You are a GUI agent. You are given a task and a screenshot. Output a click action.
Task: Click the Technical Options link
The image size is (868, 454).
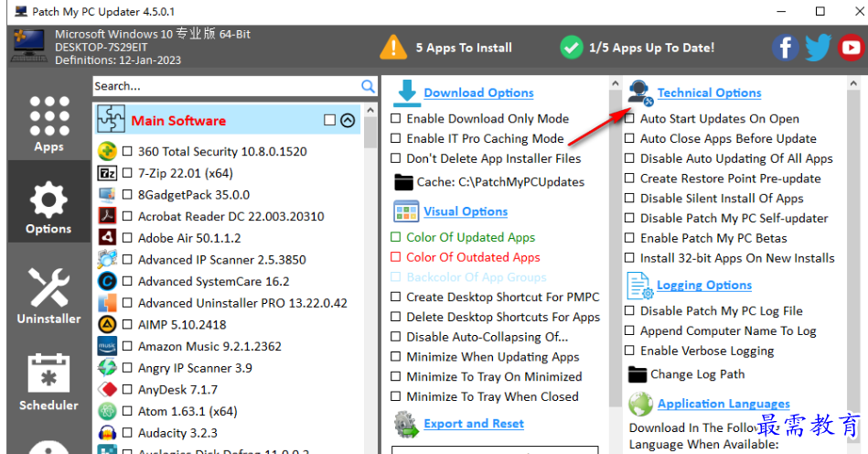(x=709, y=93)
